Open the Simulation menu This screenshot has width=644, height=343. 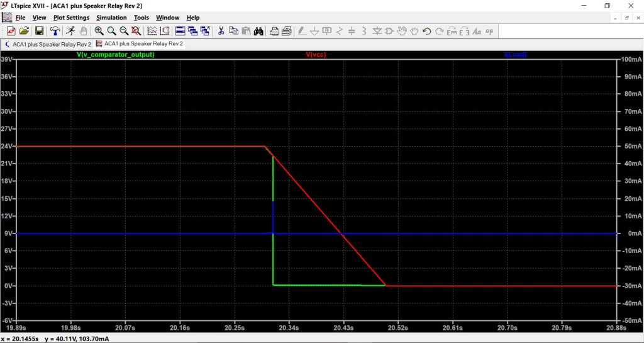[x=112, y=18]
